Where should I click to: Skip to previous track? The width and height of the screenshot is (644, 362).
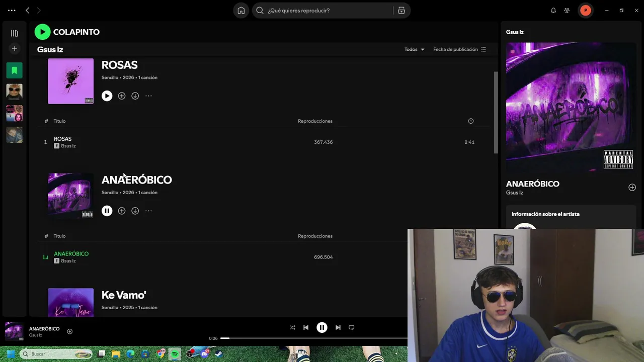(306, 328)
